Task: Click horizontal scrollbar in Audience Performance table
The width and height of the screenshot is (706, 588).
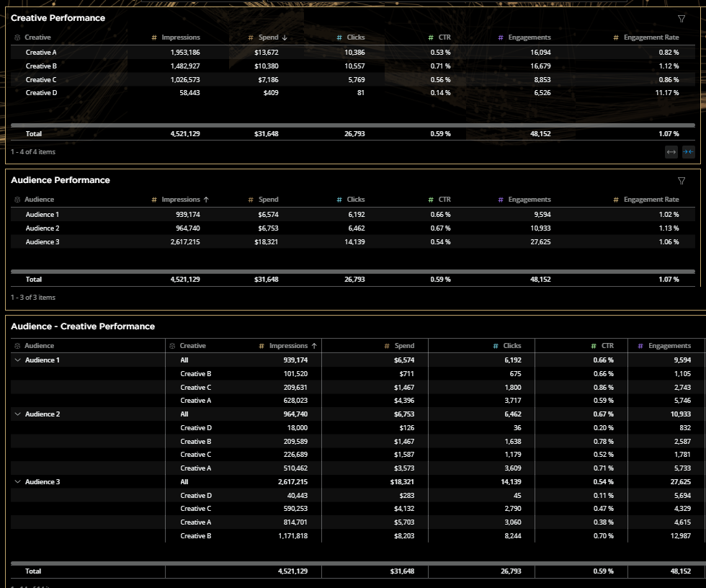Action: [x=353, y=272]
